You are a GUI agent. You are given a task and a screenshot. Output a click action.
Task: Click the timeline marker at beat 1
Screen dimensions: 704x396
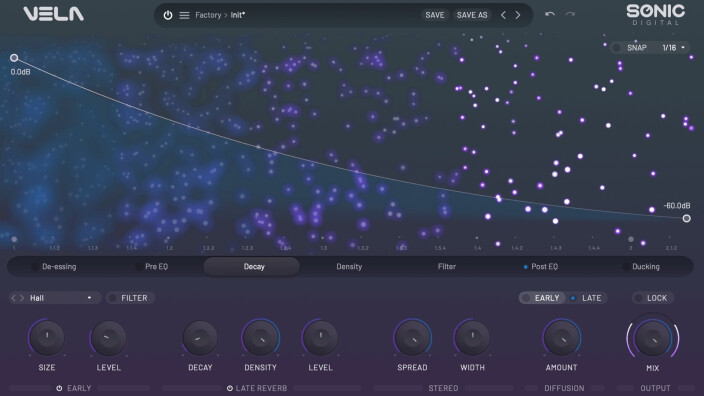(14, 239)
